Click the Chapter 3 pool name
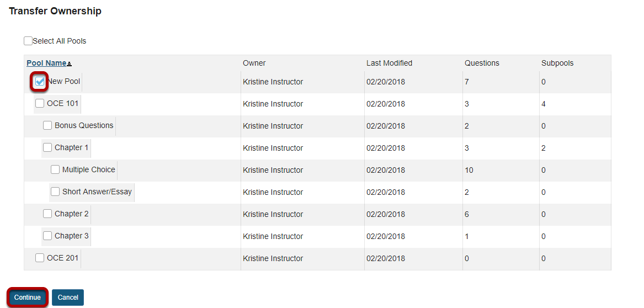Viewport: 644px width, 308px height. 72,236
